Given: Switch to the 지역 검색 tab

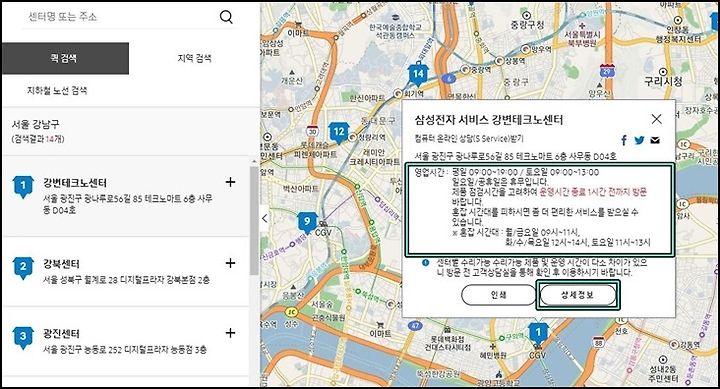Looking at the screenshot, I should point(194,58).
